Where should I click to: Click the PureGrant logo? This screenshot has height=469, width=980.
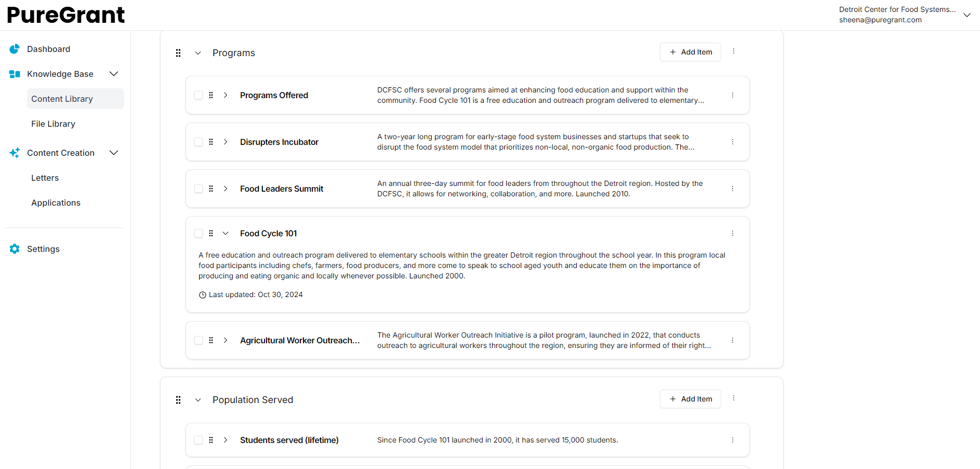tap(66, 15)
